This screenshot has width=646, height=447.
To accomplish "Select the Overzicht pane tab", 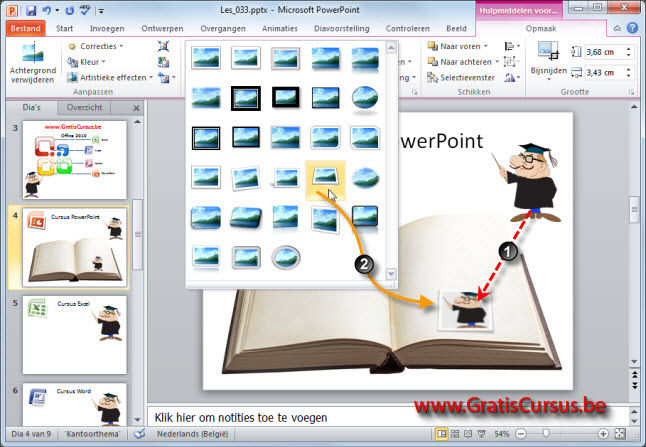I will click(x=84, y=108).
